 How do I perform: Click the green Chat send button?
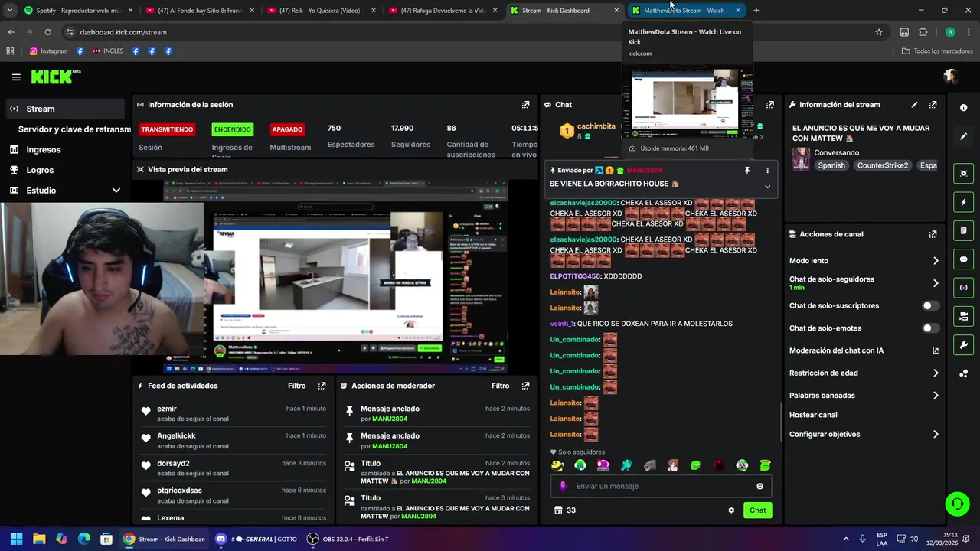point(757,510)
